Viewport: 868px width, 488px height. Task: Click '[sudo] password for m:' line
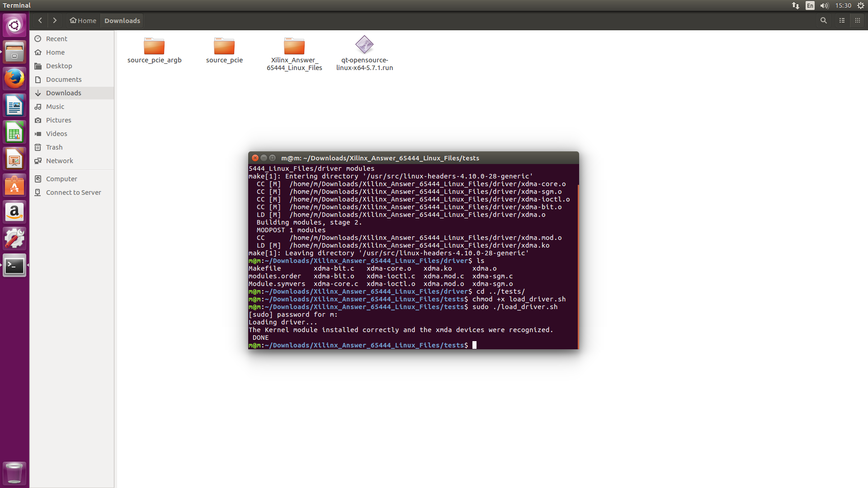tap(293, 314)
